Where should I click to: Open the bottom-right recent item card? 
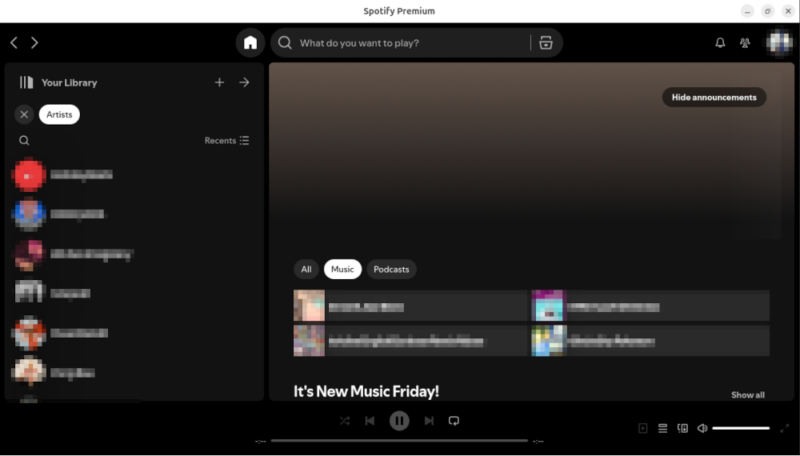point(651,341)
